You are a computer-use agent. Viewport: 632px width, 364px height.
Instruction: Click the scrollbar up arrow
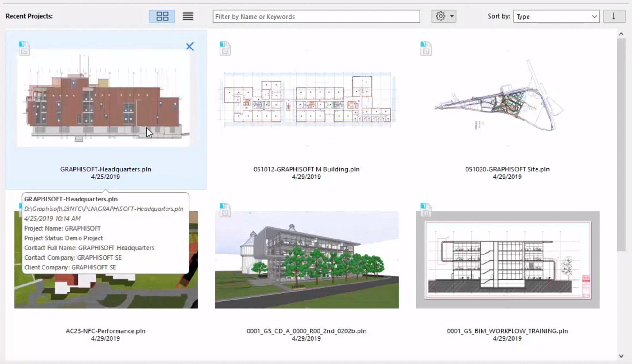click(x=621, y=34)
